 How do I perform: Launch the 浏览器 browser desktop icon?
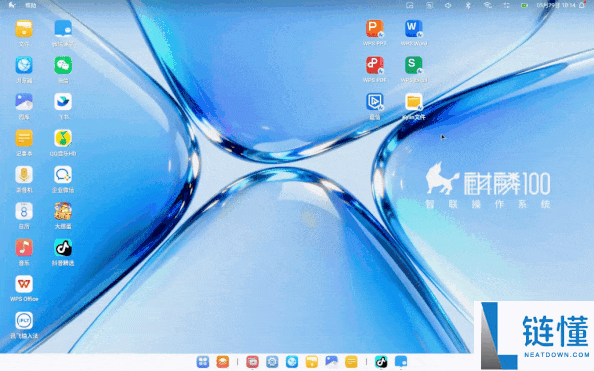click(24, 66)
